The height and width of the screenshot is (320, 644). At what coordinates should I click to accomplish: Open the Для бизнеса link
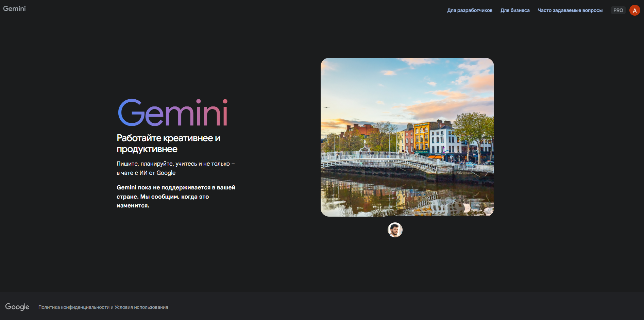click(515, 10)
